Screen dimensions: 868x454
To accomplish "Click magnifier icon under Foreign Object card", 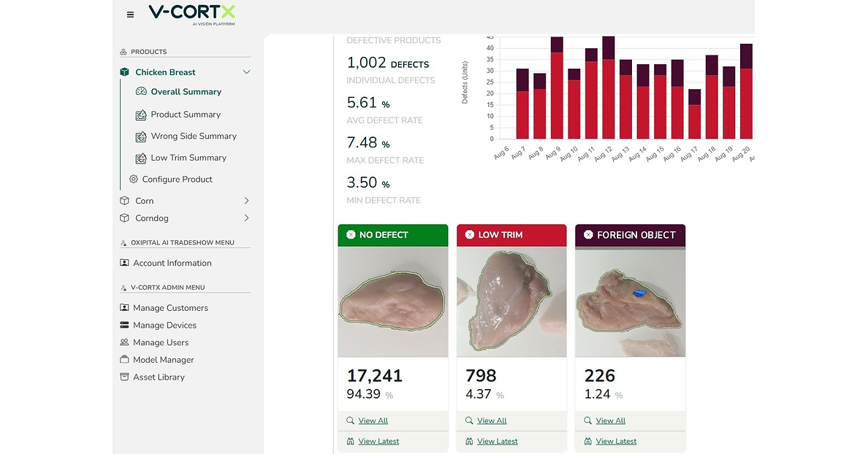I will [x=588, y=421].
